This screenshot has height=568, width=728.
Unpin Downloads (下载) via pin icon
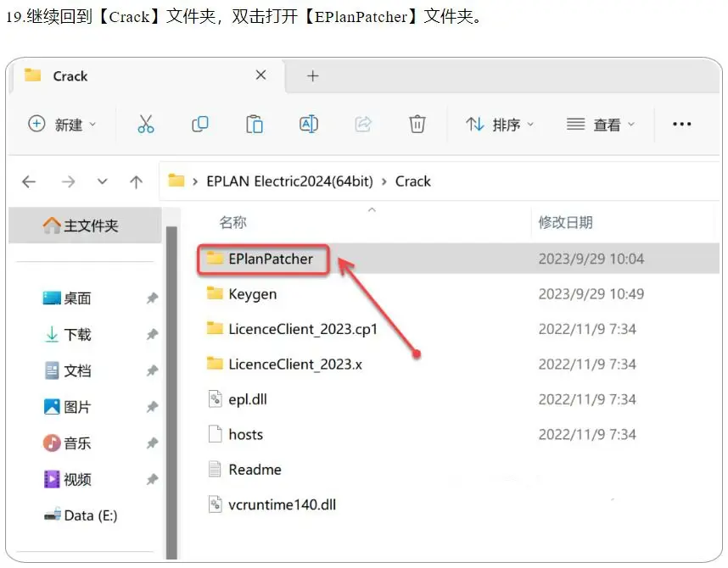pyautogui.click(x=152, y=334)
